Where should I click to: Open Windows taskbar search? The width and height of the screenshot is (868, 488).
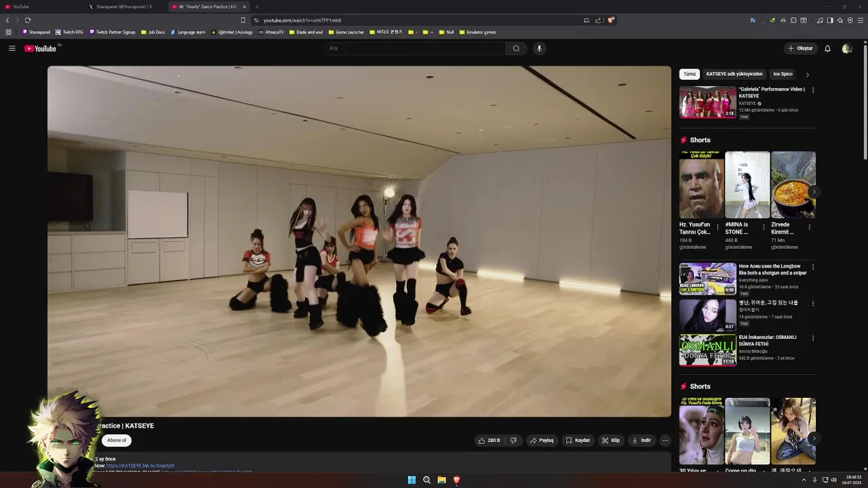[x=427, y=480]
